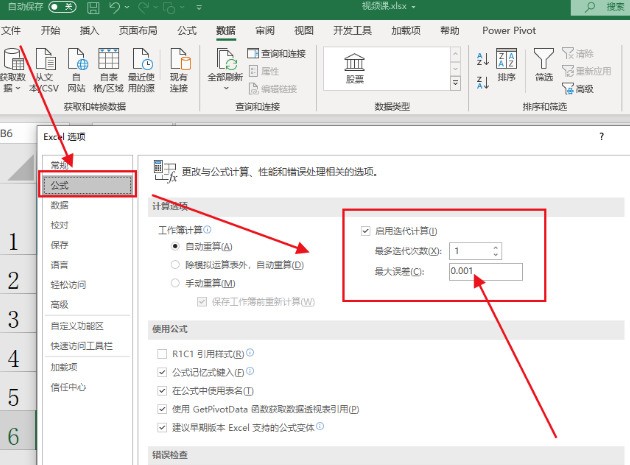Click the 属性 (Properties) ribbon item
Viewport: 630px width, 465px height.
pyautogui.click(x=264, y=71)
